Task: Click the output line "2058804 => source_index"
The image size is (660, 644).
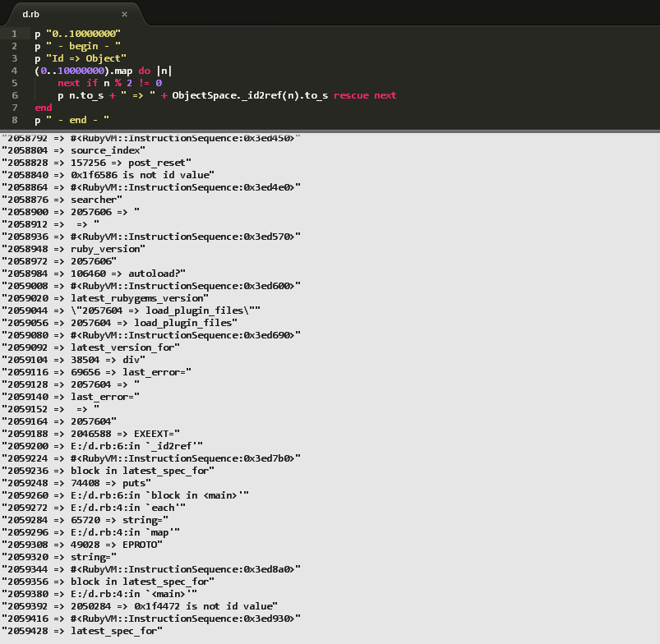Action: pos(74,150)
